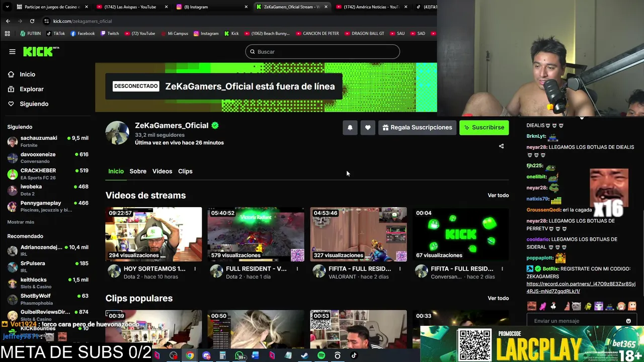Image resolution: width=644 pixels, height=362 pixels.
Task: Click the share icon below Suscribirse
Action: point(501,146)
